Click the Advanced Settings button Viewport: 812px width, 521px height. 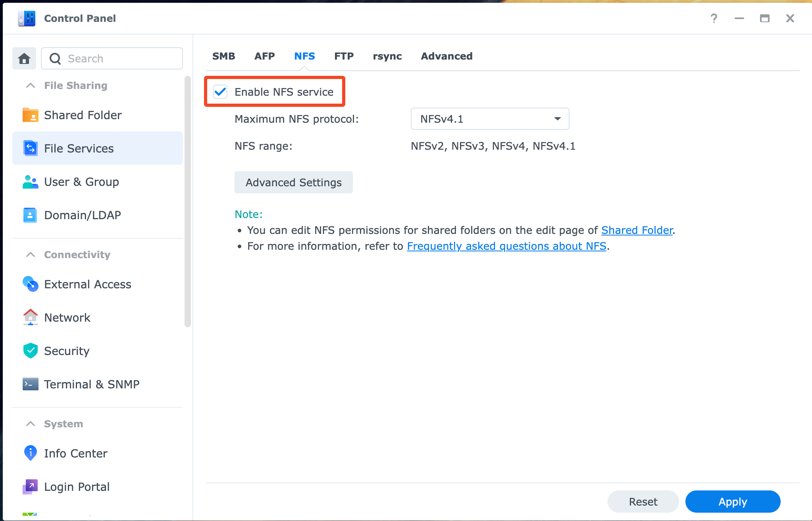coord(293,183)
